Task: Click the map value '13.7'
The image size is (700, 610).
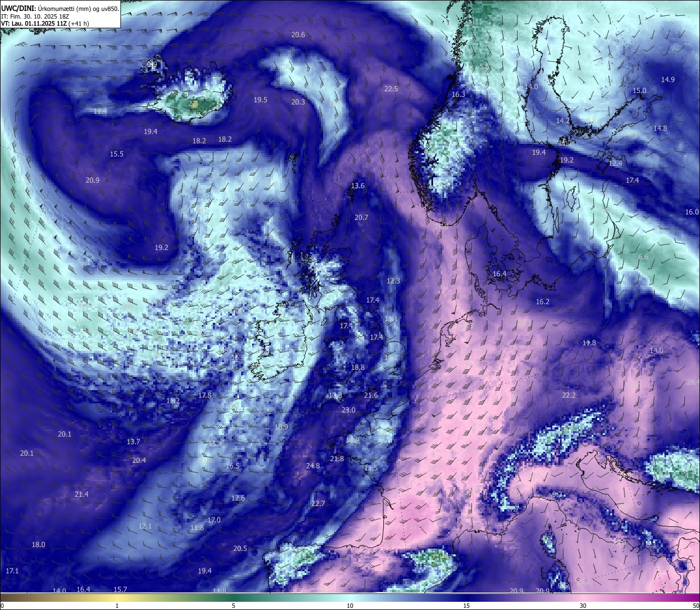Action: coord(133,441)
